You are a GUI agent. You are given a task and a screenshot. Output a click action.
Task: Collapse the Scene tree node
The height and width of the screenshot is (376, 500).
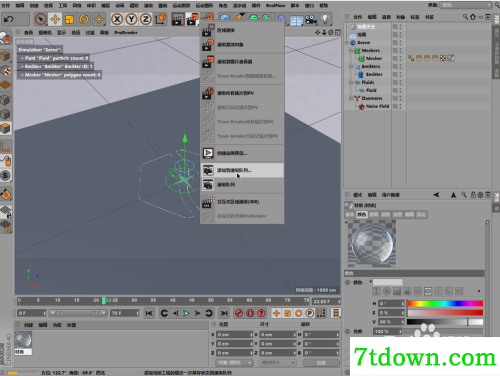(347, 43)
